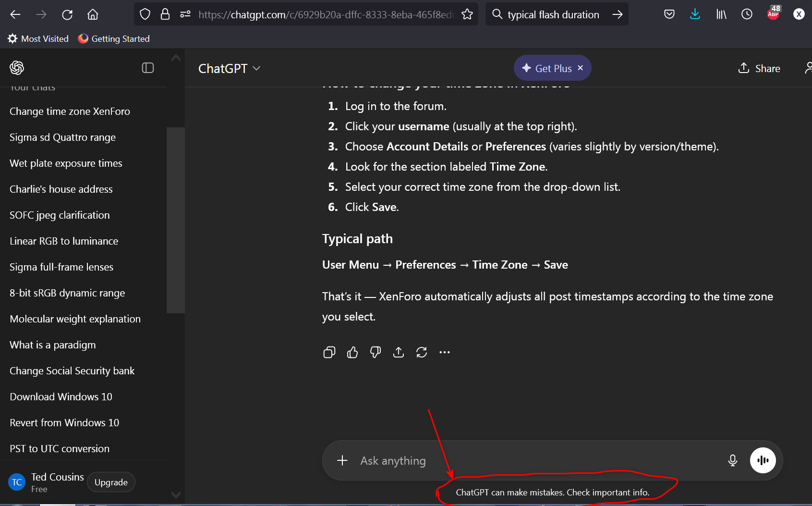This screenshot has height=506, width=812.
Task: Open the ChatGPT model selector dropdown
Action: tap(229, 68)
